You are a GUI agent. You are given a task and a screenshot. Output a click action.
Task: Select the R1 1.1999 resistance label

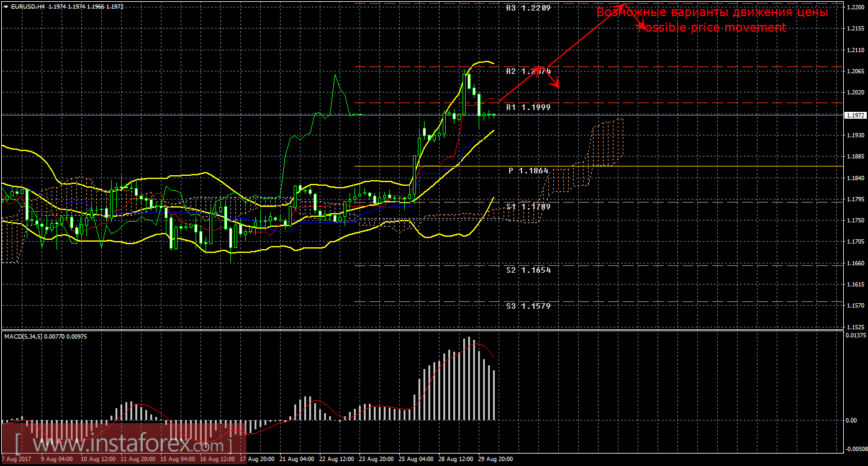pyautogui.click(x=528, y=107)
